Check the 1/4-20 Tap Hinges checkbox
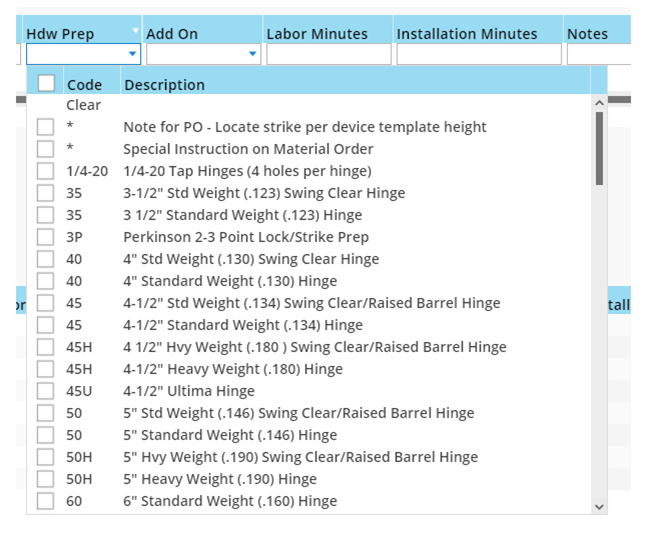The image size is (667, 549). 45,171
